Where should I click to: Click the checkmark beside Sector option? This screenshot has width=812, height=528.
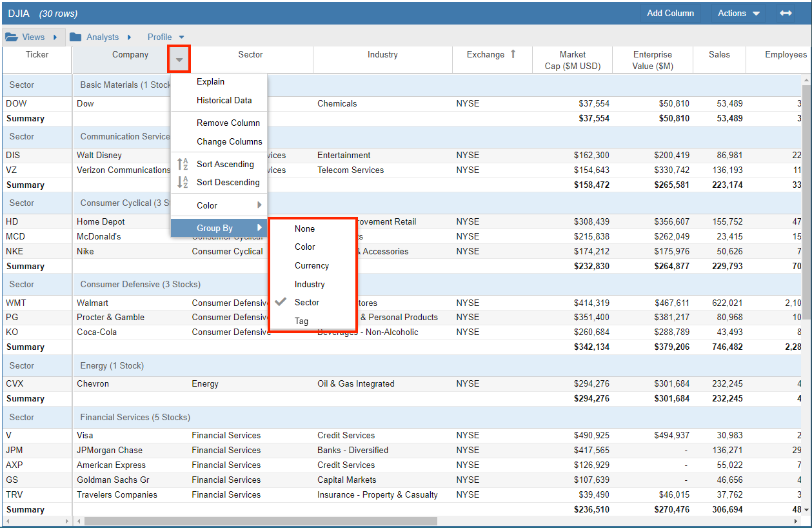[x=281, y=302]
